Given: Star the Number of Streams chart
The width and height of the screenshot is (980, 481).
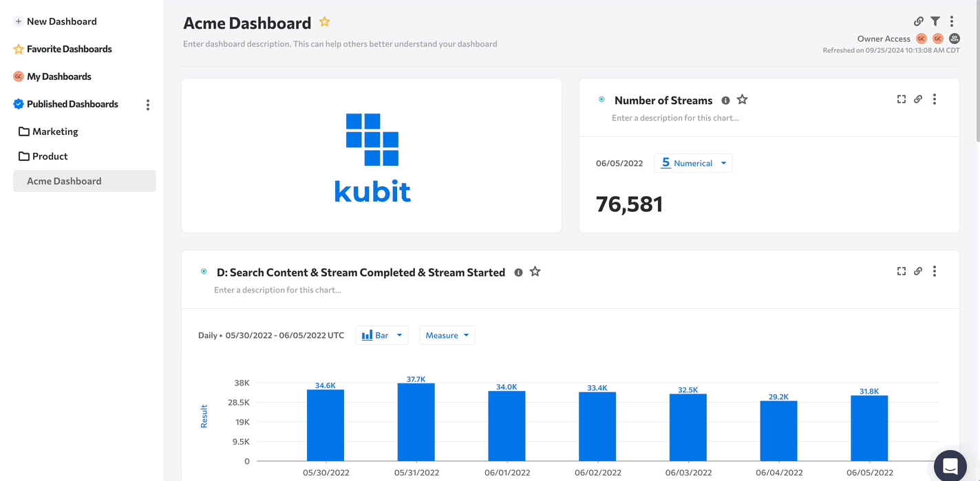Looking at the screenshot, I should pyautogui.click(x=742, y=100).
